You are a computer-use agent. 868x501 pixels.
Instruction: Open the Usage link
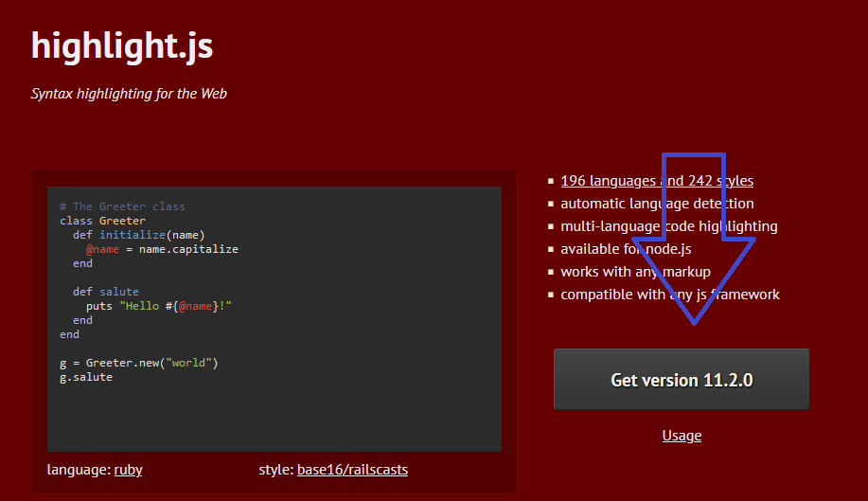click(x=682, y=436)
